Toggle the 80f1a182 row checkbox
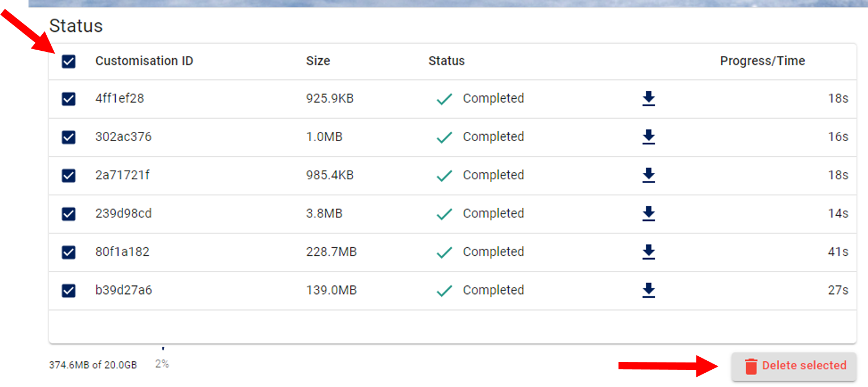This screenshot has width=868, height=387. pos(68,252)
